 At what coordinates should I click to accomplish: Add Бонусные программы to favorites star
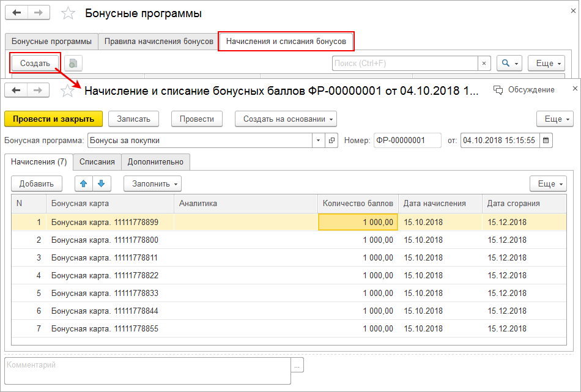coord(68,13)
